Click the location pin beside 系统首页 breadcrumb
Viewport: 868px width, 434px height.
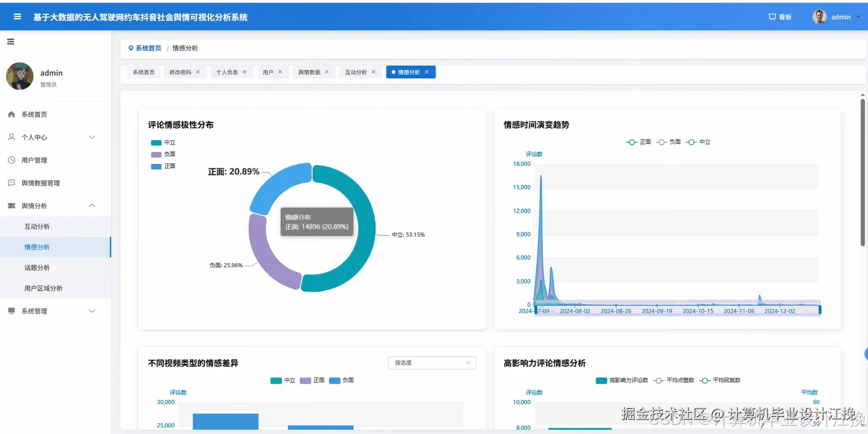coord(131,49)
